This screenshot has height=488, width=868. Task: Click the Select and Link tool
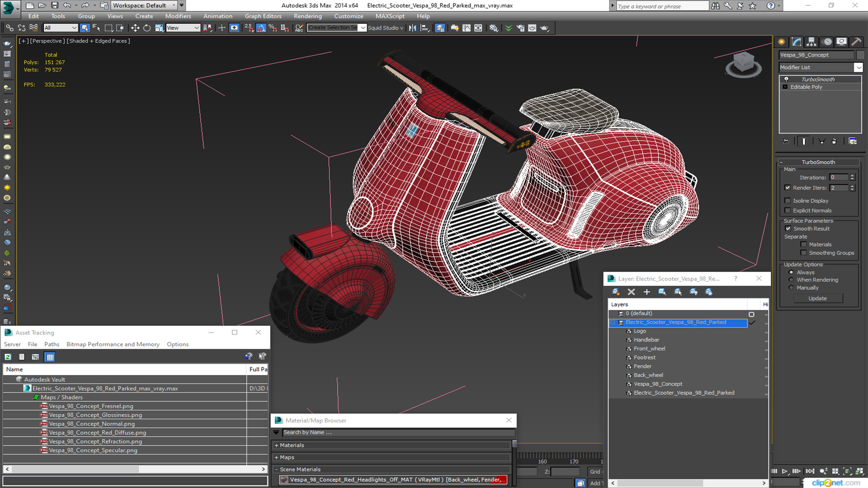coord(9,28)
